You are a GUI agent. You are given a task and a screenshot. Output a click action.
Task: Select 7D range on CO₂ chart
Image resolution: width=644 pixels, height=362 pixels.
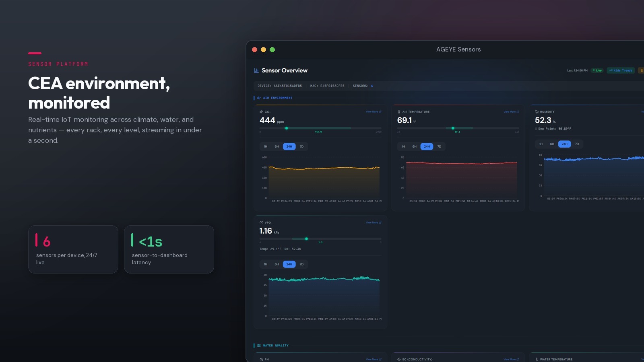click(x=302, y=146)
